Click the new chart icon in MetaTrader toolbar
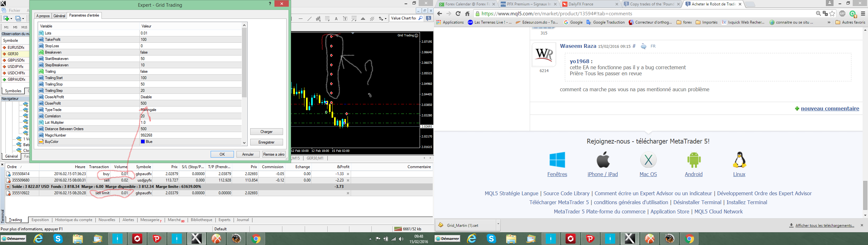The image size is (868, 245). [x=6, y=19]
